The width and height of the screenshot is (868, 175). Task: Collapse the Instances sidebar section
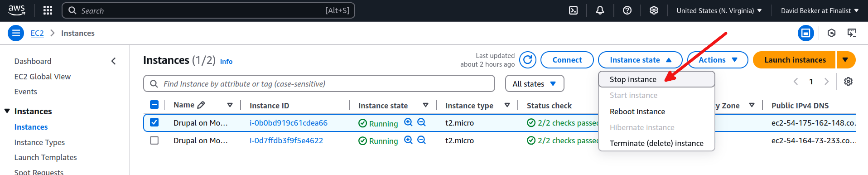coord(7,111)
